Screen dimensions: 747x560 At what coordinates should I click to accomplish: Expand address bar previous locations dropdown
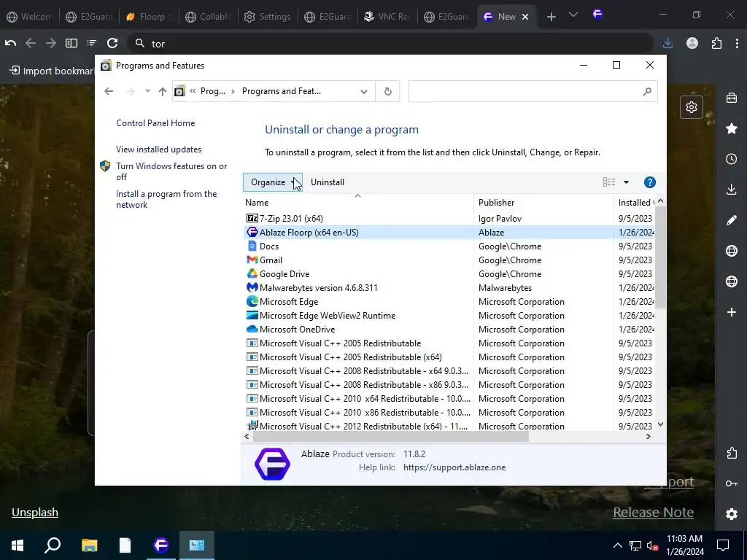click(x=364, y=91)
